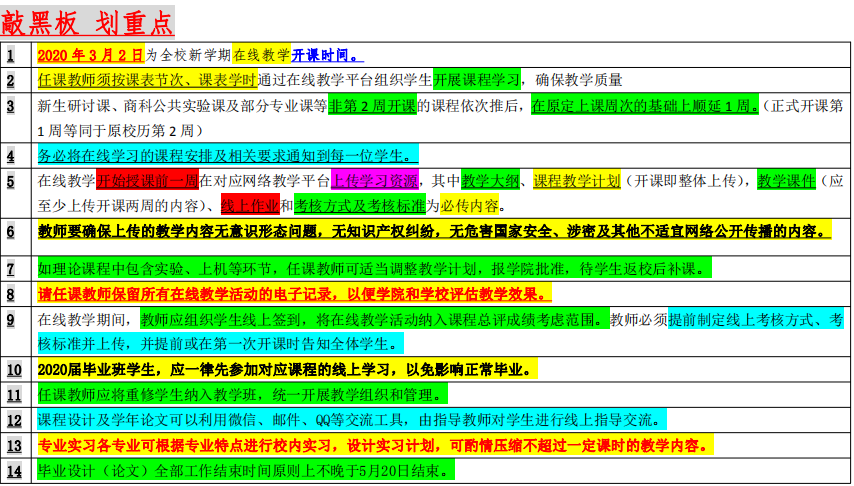Click the red sentence beginning 专业实习各专业
The width and height of the screenshot is (854, 486).
(370, 444)
